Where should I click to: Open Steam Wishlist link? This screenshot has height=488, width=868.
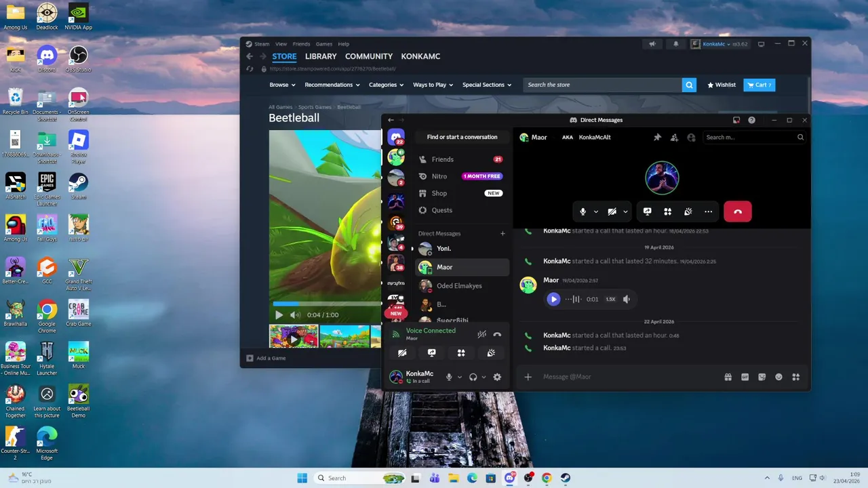pos(722,85)
